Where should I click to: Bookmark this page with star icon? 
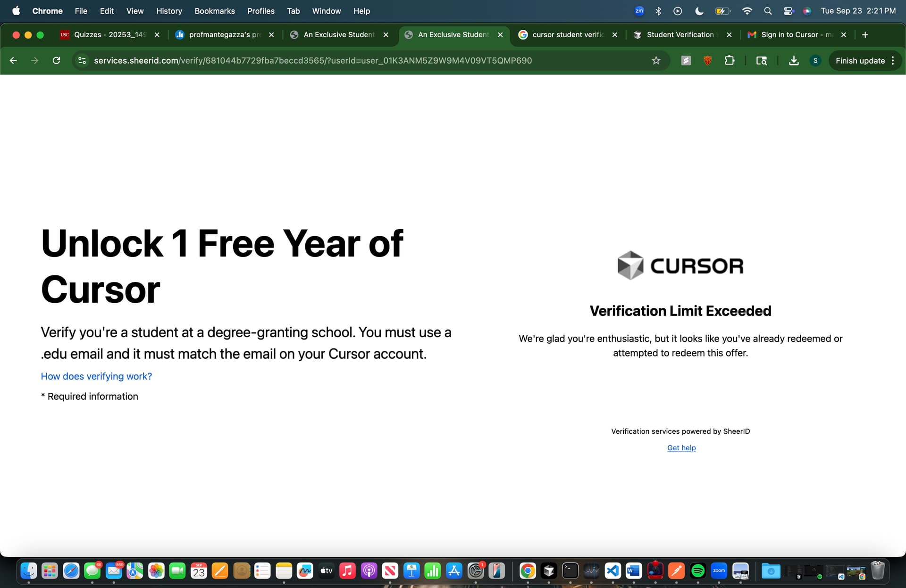656,60
